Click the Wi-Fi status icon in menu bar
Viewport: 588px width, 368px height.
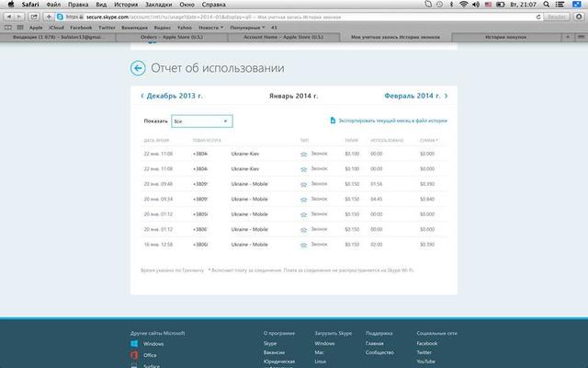click(489, 5)
